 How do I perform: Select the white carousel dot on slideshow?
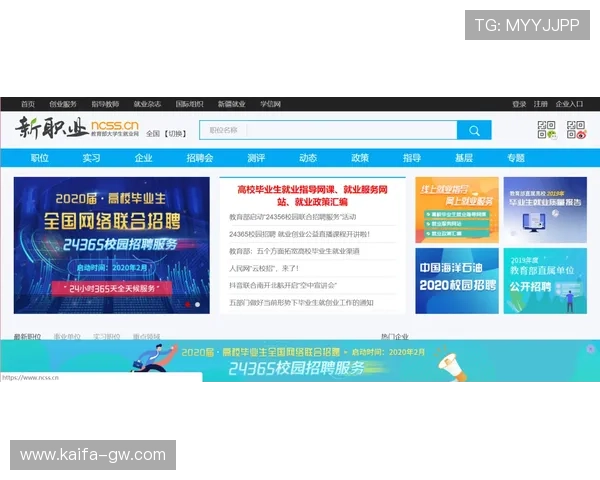pyautogui.click(x=197, y=305)
